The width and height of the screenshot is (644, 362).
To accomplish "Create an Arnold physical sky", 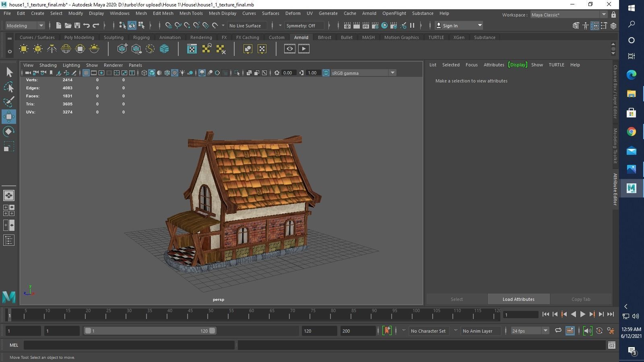I will (x=94, y=49).
